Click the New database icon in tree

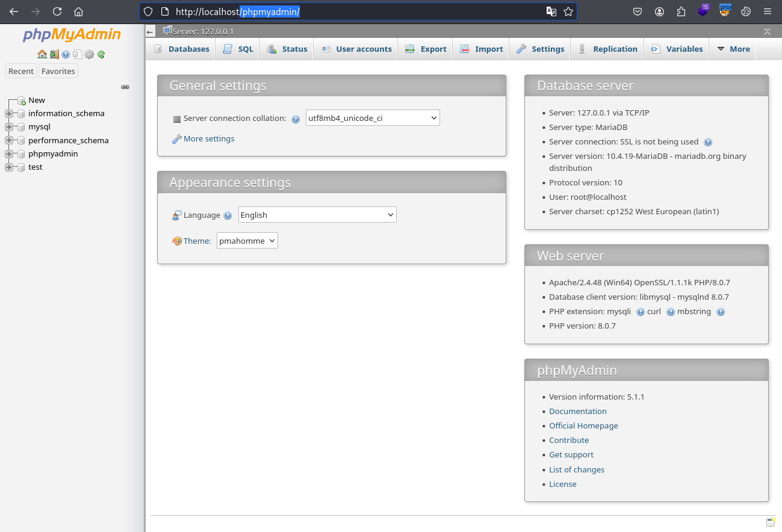click(x=22, y=101)
